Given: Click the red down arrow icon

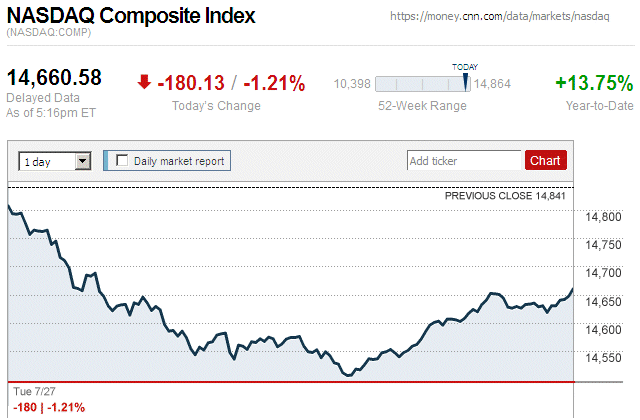Looking at the screenshot, I should [x=145, y=84].
